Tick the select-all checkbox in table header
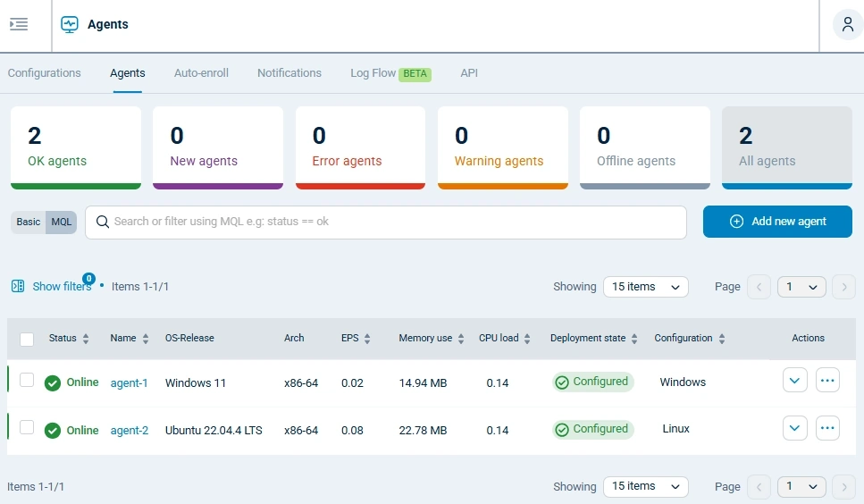 [27, 339]
